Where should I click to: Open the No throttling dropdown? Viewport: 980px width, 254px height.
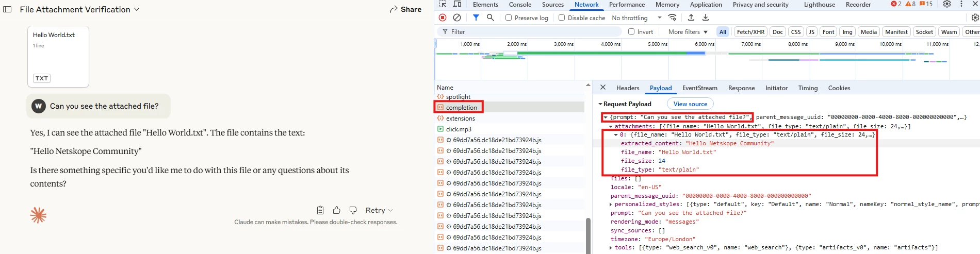pyautogui.click(x=636, y=18)
